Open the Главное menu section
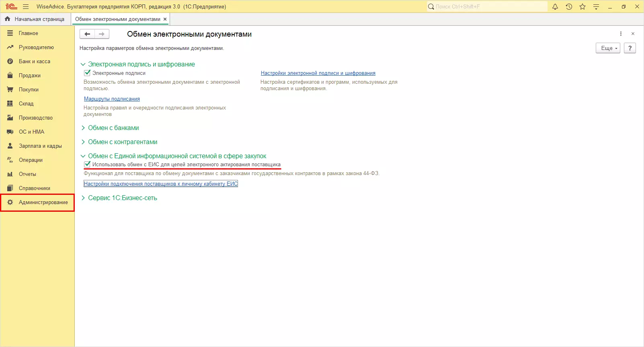This screenshot has height=347, width=644. click(37, 33)
